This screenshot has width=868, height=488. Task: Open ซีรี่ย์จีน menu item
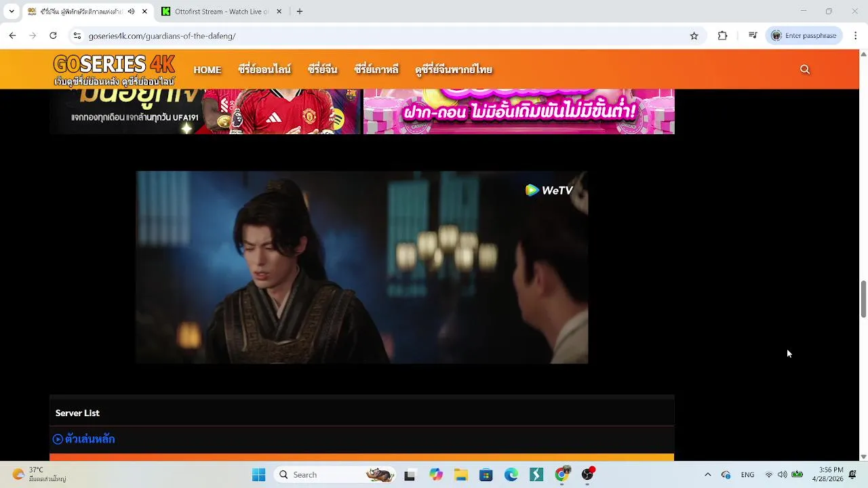pyautogui.click(x=322, y=70)
